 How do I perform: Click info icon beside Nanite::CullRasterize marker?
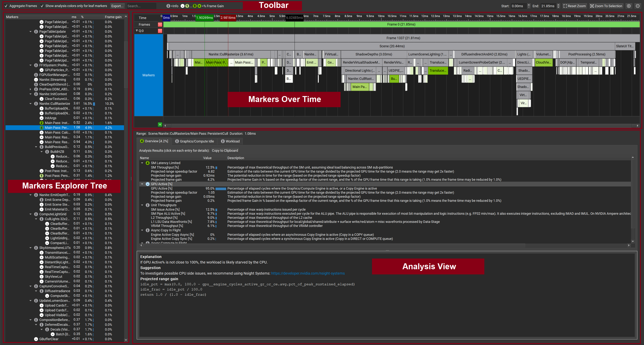click(36, 103)
